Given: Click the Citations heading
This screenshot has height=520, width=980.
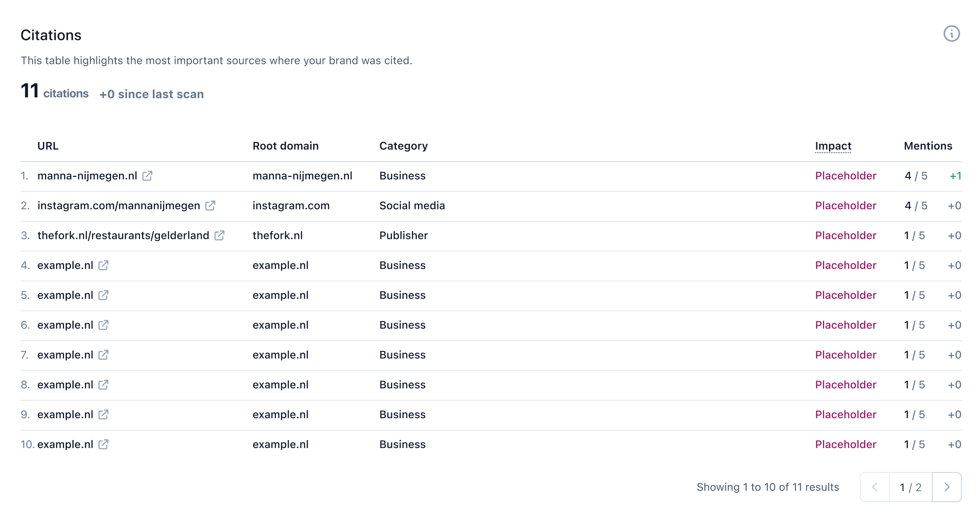Looking at the screenshot, I should [x=51, y=35].
